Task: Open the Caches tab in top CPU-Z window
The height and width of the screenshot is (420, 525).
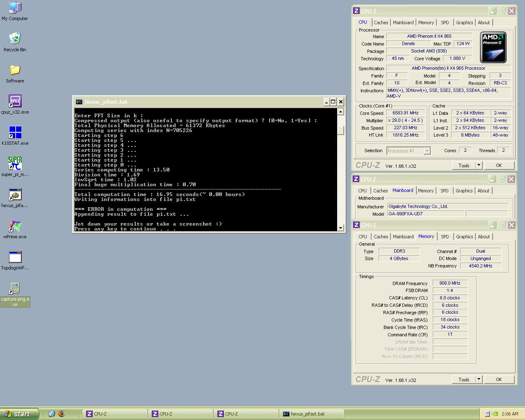Action: 381,23
